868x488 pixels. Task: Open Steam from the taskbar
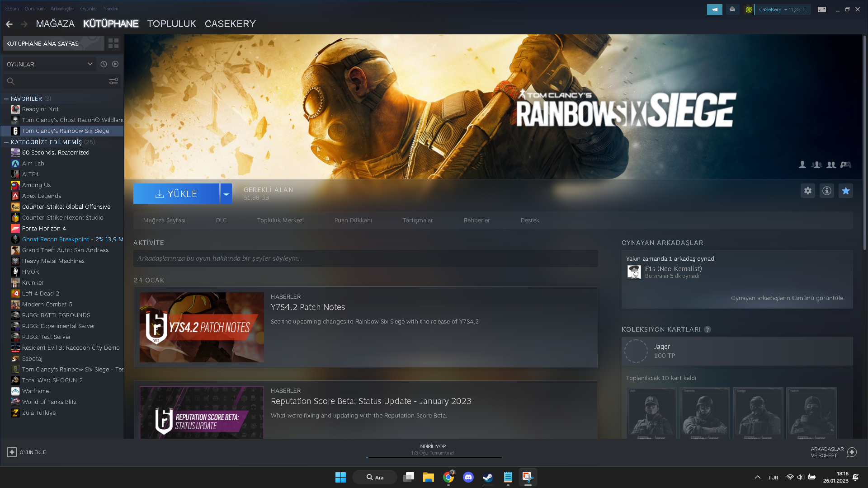pos(488,477)
